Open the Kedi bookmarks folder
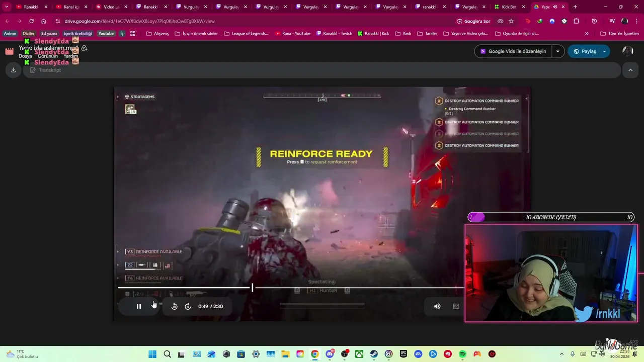644x362 pixels. tap(403, 34)
